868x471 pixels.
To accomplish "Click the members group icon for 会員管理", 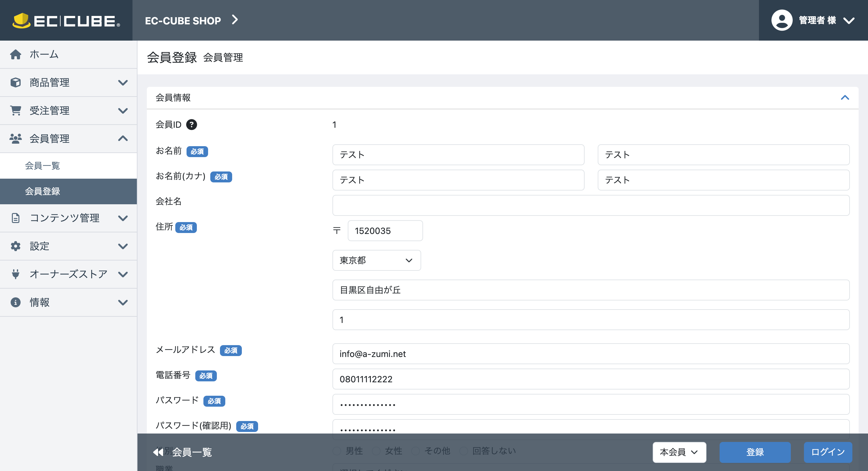I will click(16, 138).
